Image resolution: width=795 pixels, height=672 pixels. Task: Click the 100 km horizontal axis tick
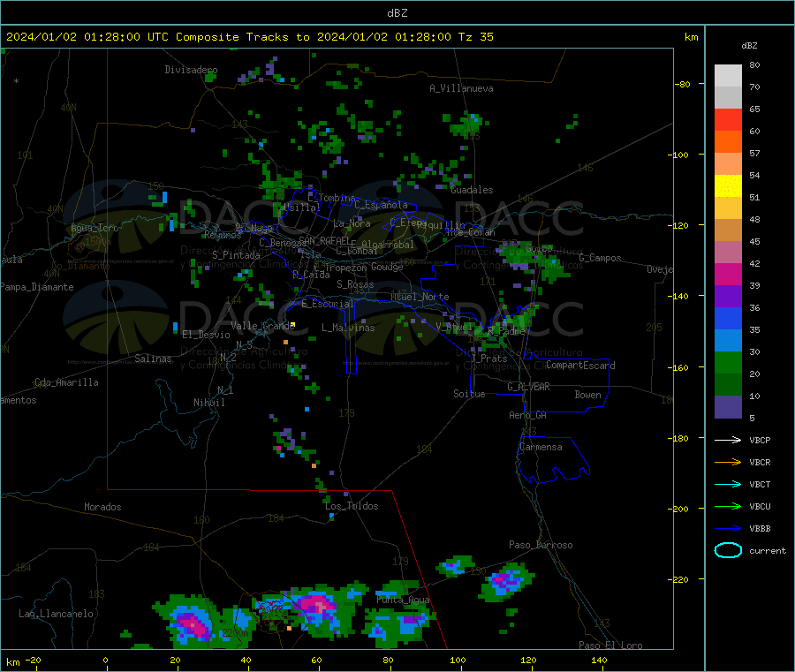point(458,660)
